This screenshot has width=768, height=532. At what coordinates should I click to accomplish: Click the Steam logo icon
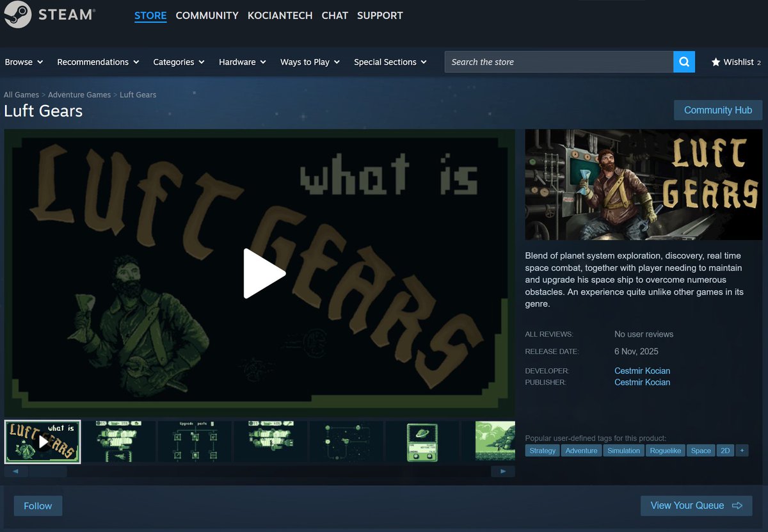(x=17, y=15)
